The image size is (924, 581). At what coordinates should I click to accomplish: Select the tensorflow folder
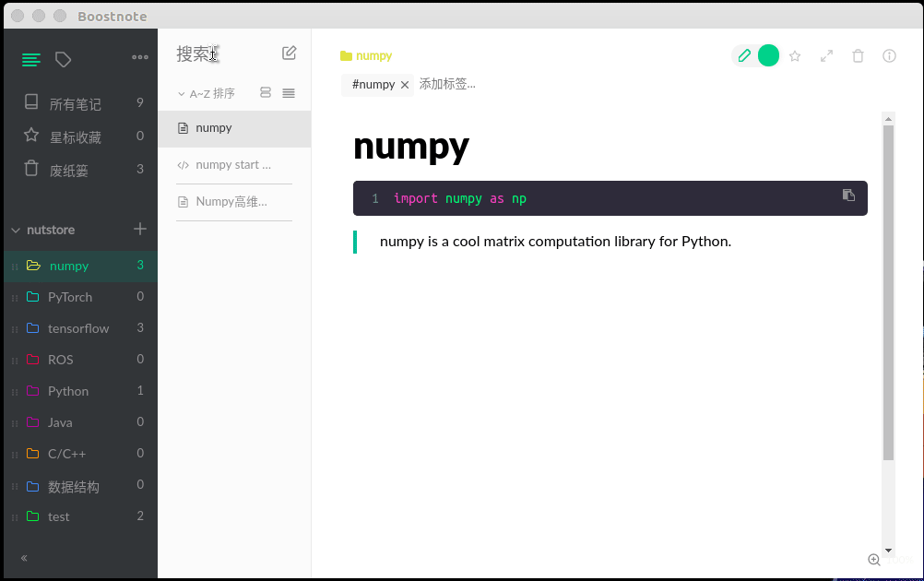80,328
